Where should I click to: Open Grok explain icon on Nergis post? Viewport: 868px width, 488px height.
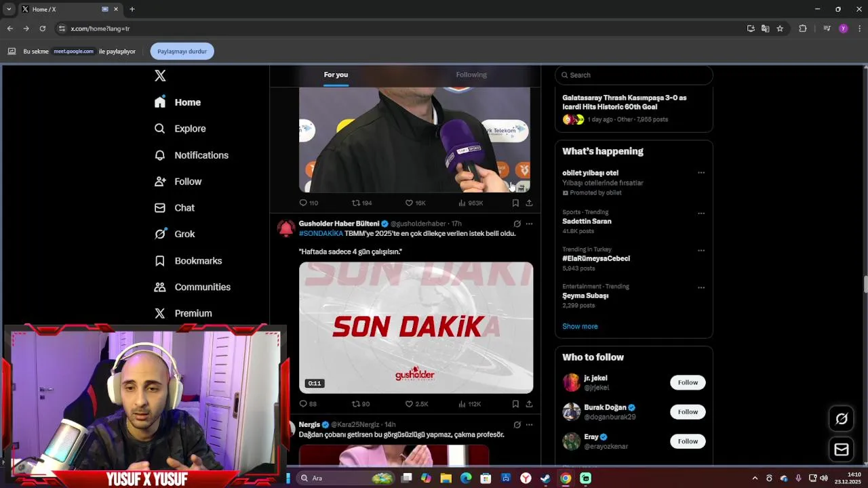pyautogui.click(x=517, y=425)
